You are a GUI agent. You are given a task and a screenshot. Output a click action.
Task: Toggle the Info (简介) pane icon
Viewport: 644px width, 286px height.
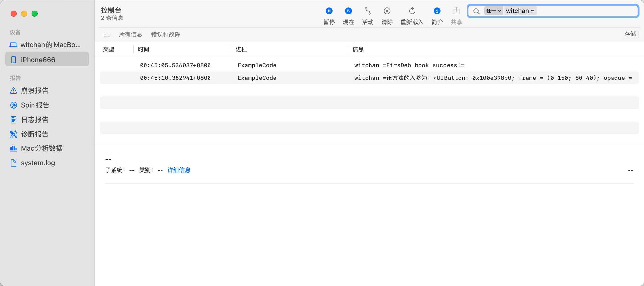(x=437, y=11)
